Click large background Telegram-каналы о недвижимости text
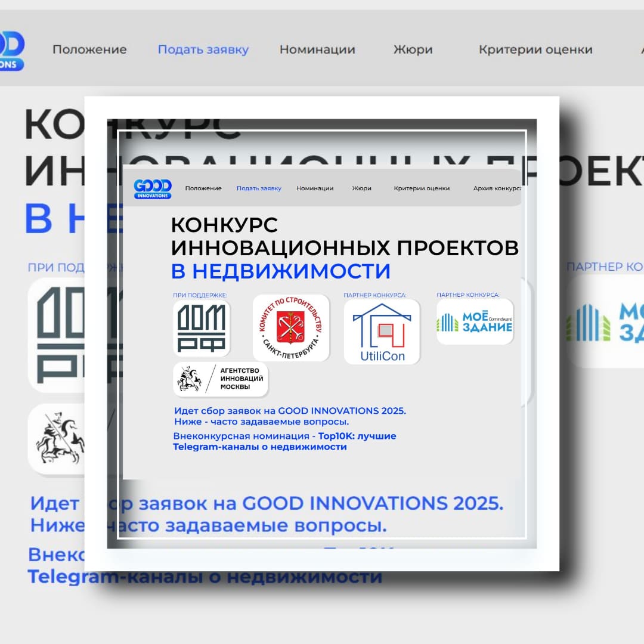The width and height of the screenshot is (644, 644). [205, 577]
